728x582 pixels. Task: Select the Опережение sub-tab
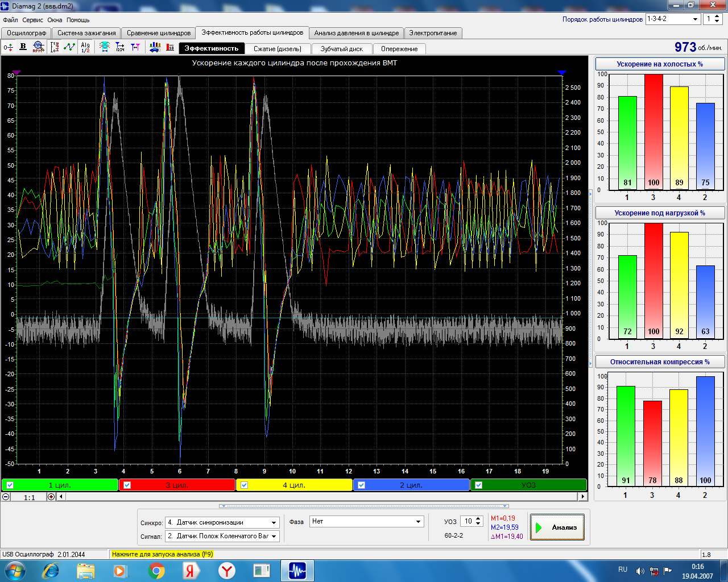(399, 49)
